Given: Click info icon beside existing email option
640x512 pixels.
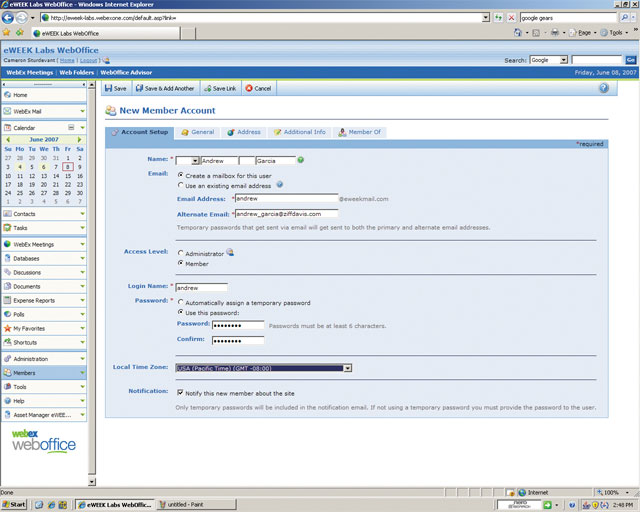Looking at the screenshot, I should (280, 185).
